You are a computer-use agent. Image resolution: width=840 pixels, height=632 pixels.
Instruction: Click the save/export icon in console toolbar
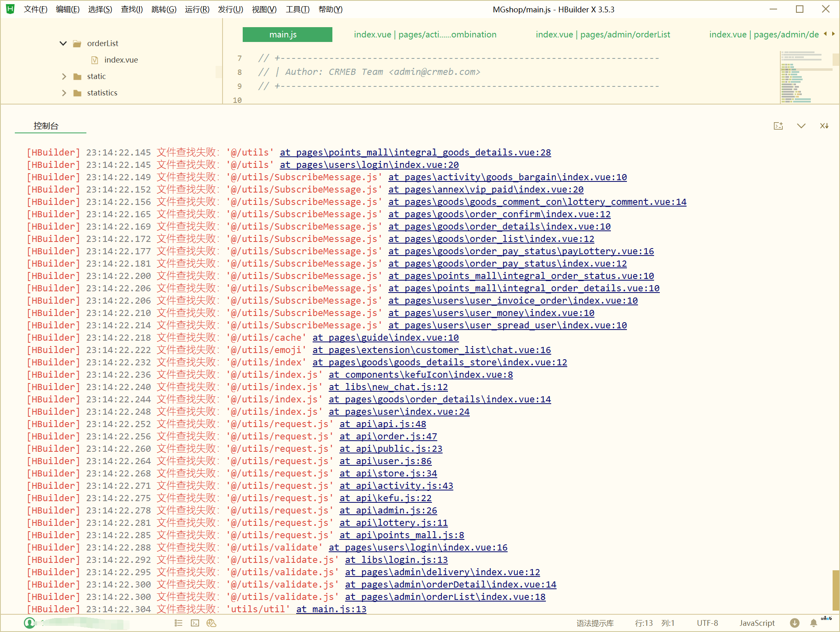(x=778, y=126)
